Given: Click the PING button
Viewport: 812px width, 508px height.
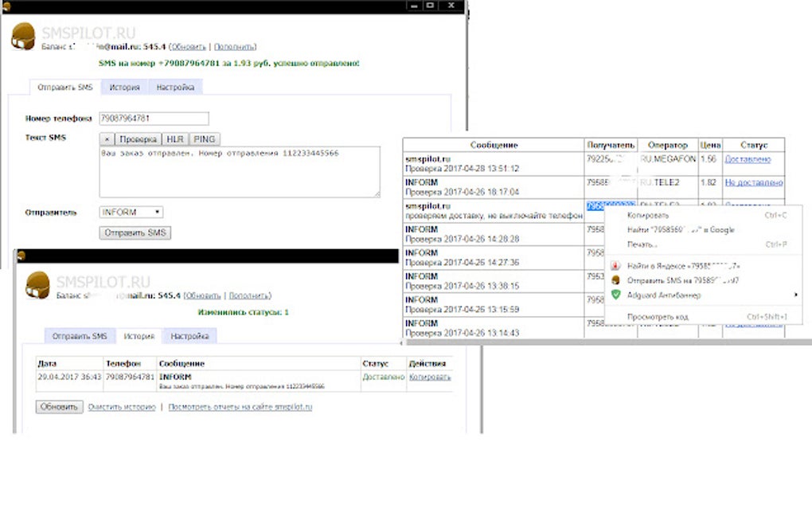Looking at the screenshot, I should [x=205, y=139].
